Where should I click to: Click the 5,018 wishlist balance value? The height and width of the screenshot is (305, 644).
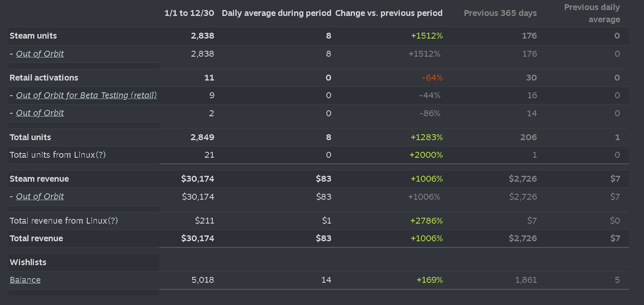pos(203,280)
